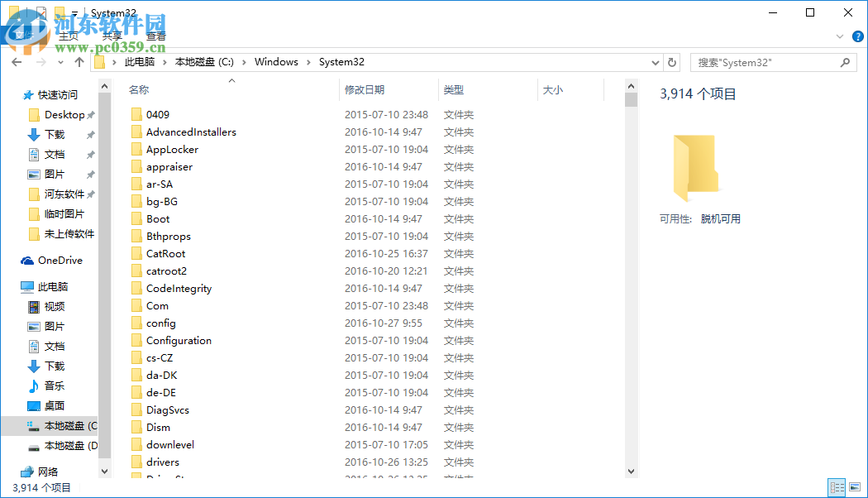Switch to large thumbnails layout view toggle

856,487
